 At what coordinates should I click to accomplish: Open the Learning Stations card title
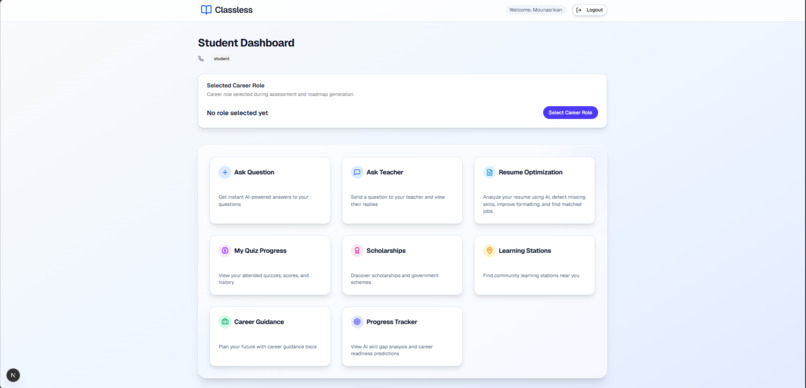click(525, 251)
